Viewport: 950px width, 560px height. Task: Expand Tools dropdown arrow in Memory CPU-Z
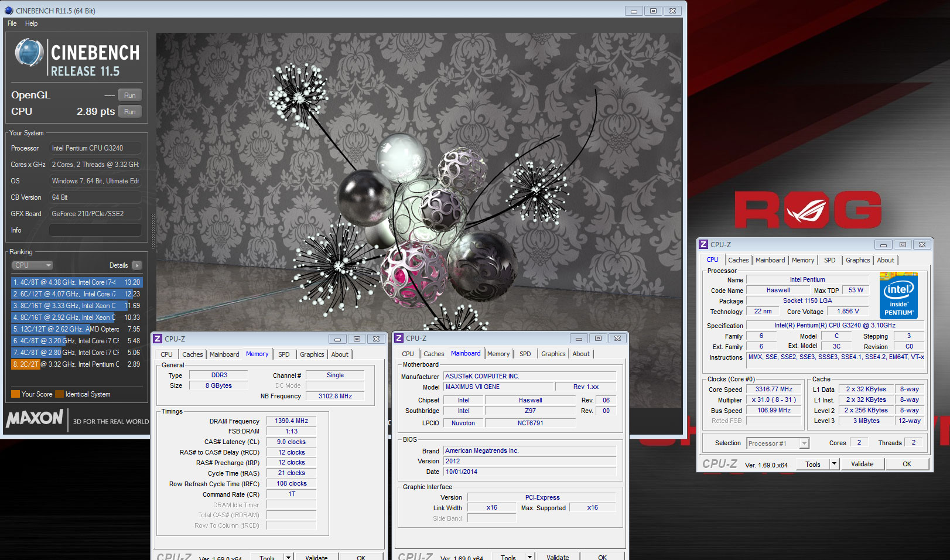point(289,557)
